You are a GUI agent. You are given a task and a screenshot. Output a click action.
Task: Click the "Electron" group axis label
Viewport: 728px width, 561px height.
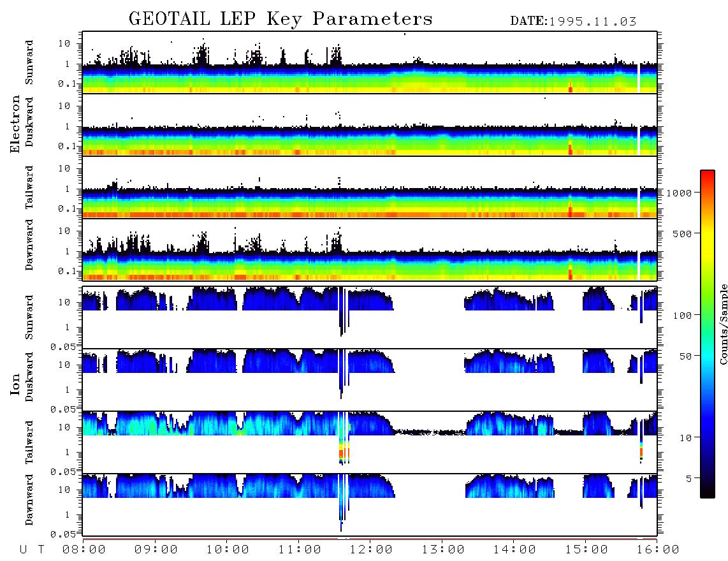(x=15, y=124)
